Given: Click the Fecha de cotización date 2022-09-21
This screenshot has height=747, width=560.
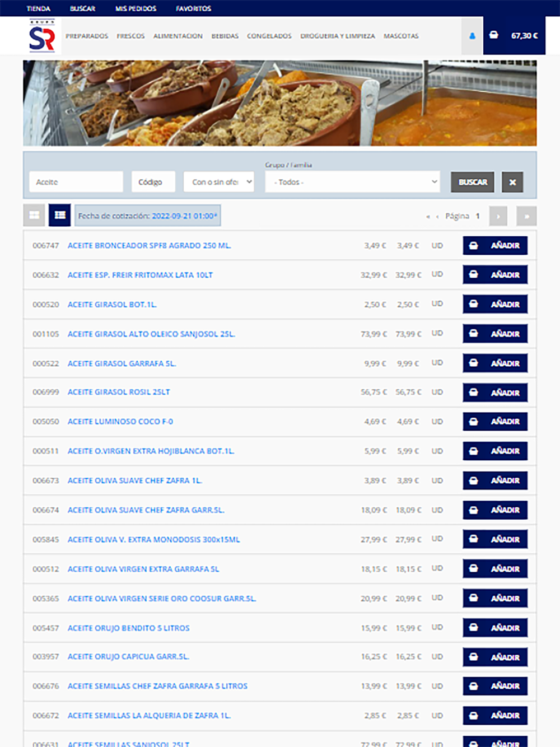Looking at the screenshot, I should coord(185,216).
